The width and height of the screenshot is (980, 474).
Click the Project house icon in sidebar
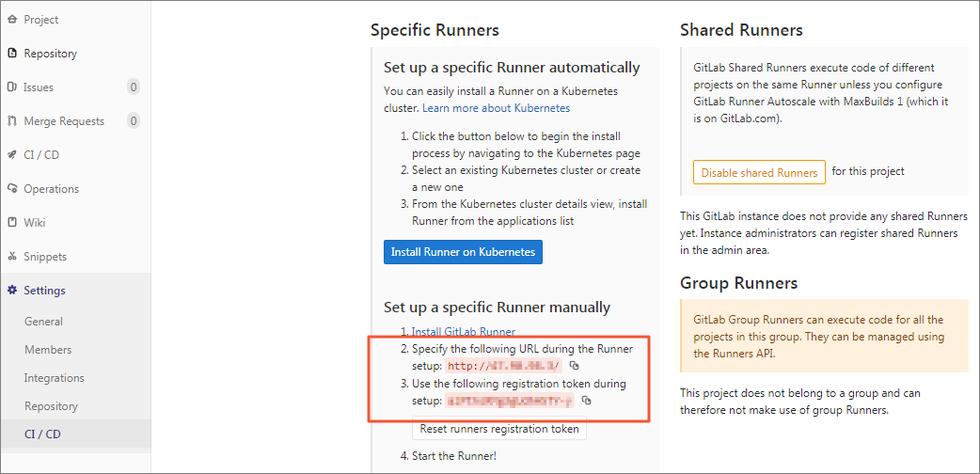pos(11,20)
